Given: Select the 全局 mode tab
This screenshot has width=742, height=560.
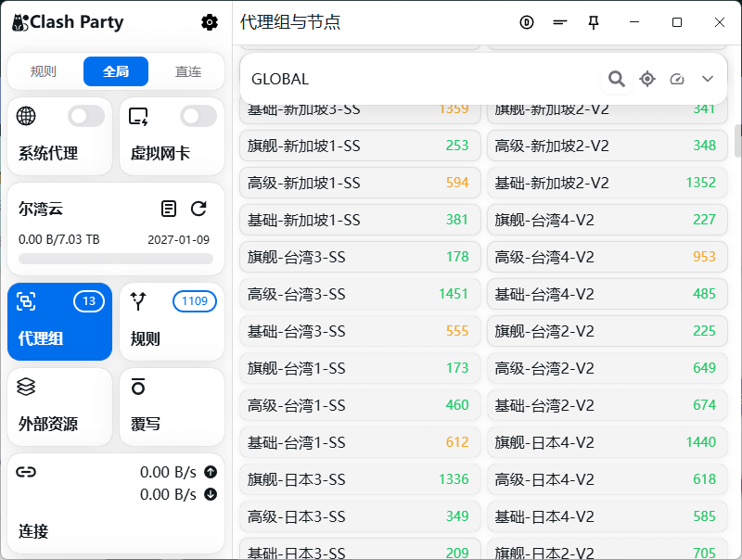Looking at the screenshot, I should pos(115,70).
